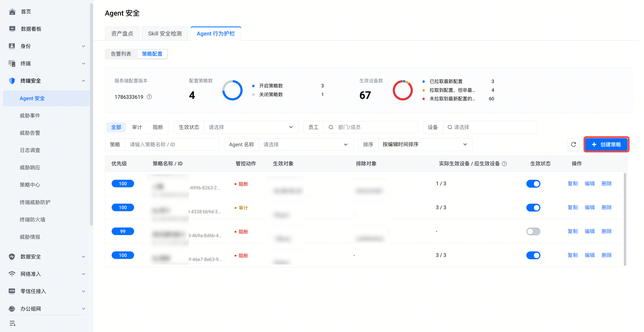Click the refresh list icon
The image size is (644, 332).
click(x=573, y=145)
